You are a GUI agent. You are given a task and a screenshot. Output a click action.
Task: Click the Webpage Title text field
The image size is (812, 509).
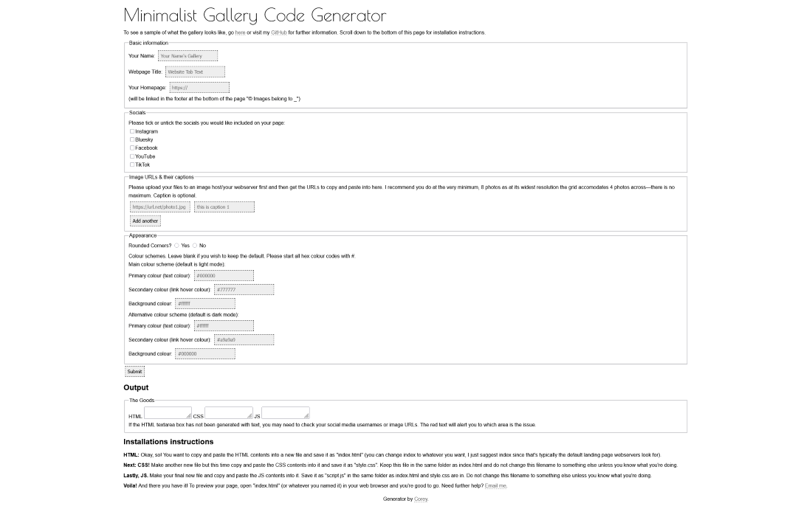(x=195, y=72)
